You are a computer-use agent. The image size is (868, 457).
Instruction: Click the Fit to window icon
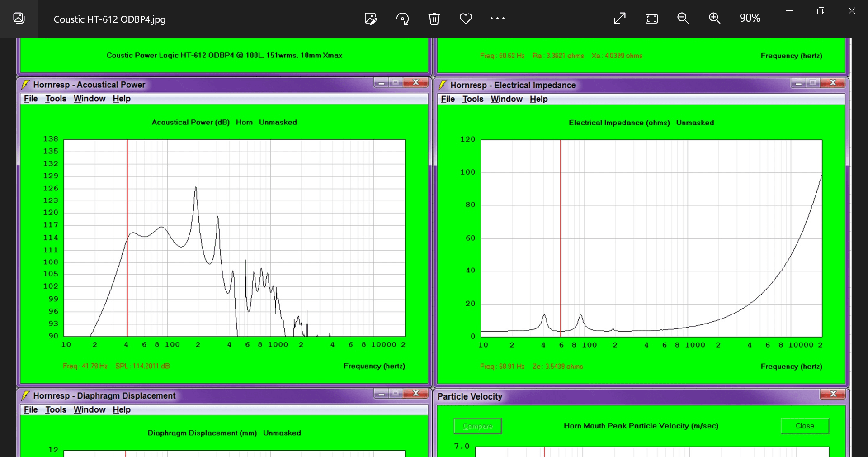(x=651, y=19)
